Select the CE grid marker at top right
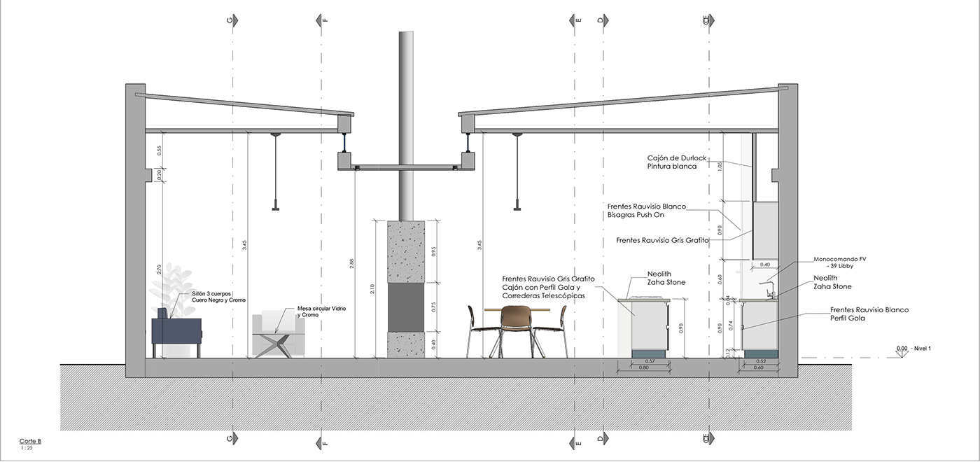This screenshot has width=980, height=462. tap(706, 20)
